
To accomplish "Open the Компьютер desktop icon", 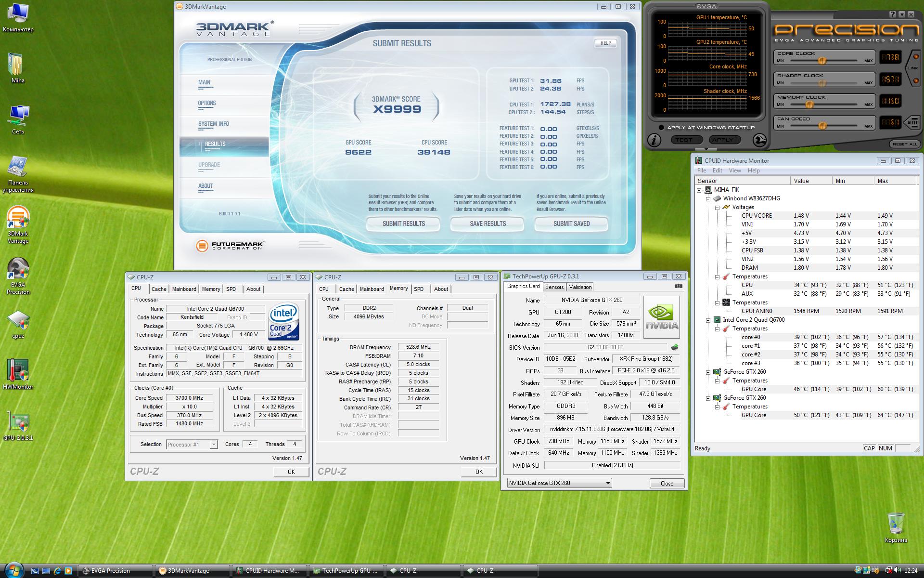I will (x=18, y=18).
